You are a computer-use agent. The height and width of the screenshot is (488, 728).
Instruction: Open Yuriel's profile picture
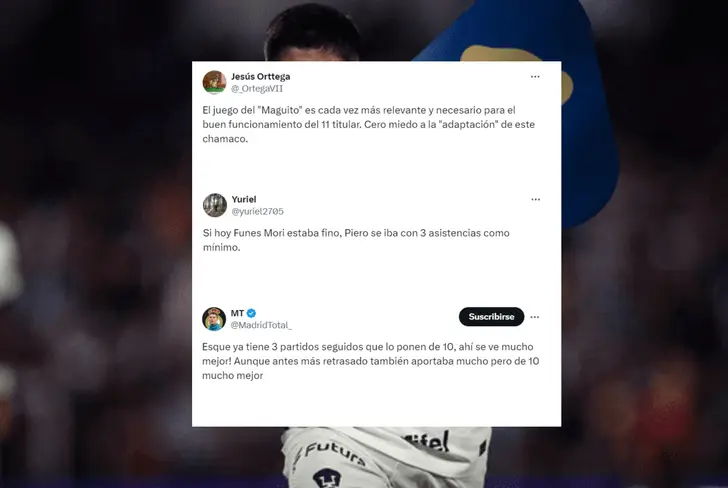click(214, 205)
